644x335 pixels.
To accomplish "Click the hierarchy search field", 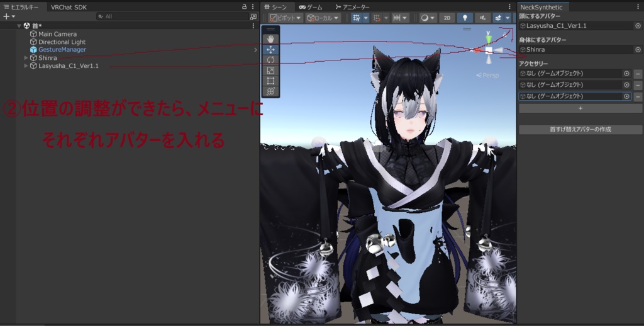I will [172, 16].
